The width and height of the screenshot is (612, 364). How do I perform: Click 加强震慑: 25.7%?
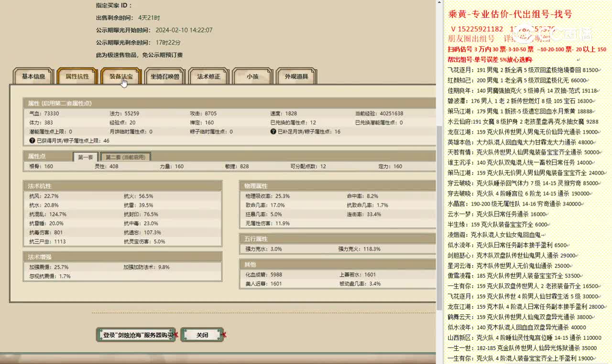49,268
